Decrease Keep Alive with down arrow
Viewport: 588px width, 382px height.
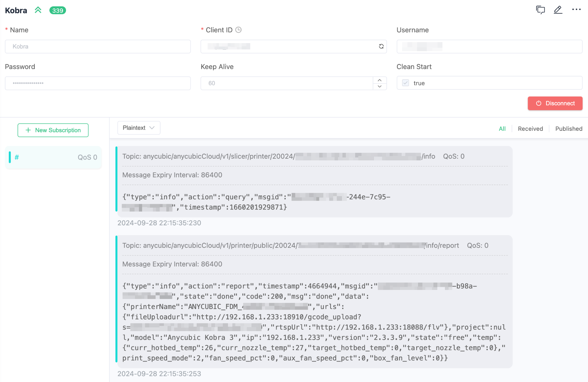tap(380, 87)
